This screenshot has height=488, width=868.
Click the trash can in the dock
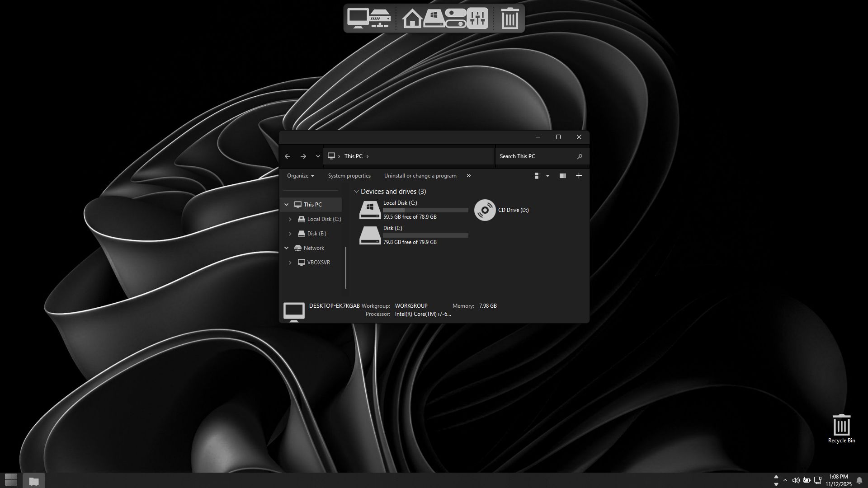[x=509, y=19]
